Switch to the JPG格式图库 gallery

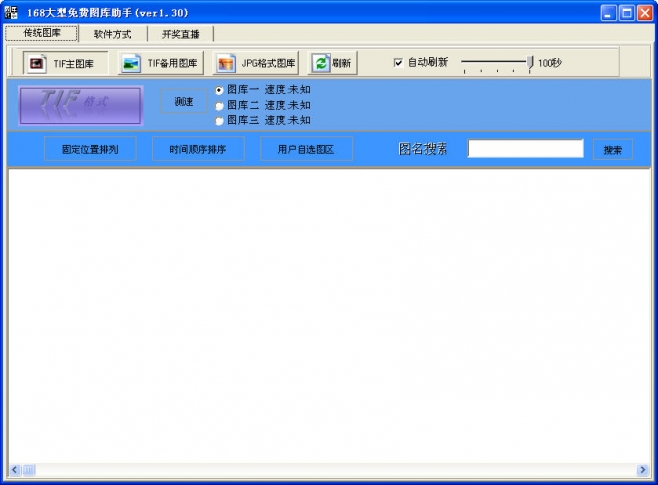256,63
